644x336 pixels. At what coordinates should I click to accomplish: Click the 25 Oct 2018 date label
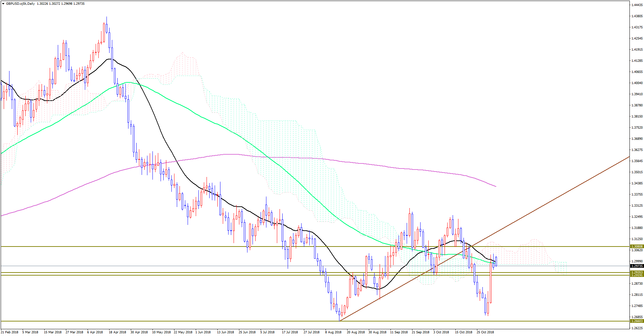pyautogui.click(x=485, y=332)
